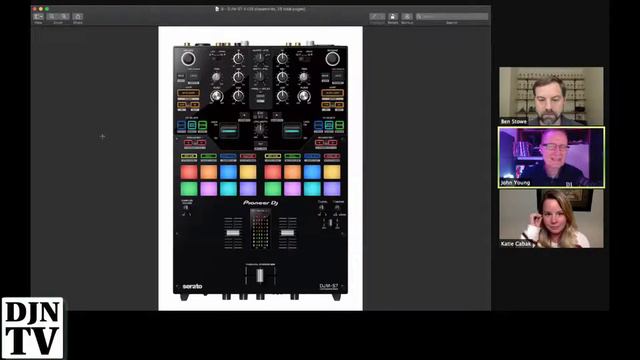This screenshot has height=360, width=640.
Task: Click into the Preview Search field
Action: tap(451, 16)
